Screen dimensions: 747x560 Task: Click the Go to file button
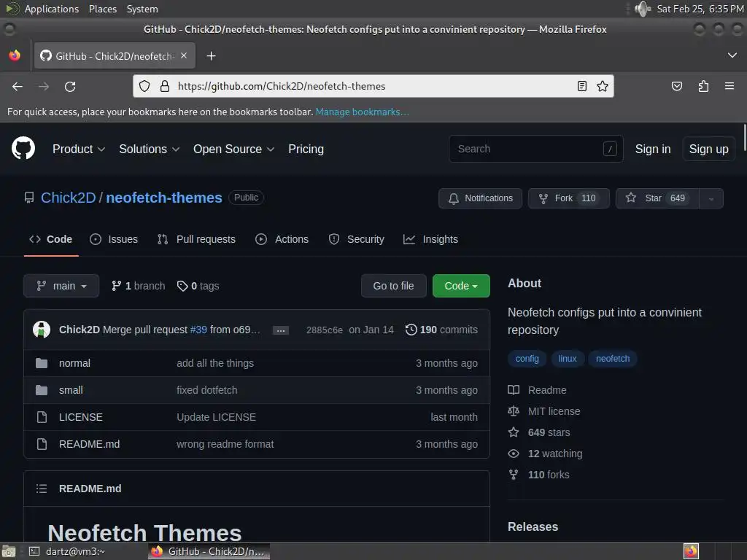(393, 286)
